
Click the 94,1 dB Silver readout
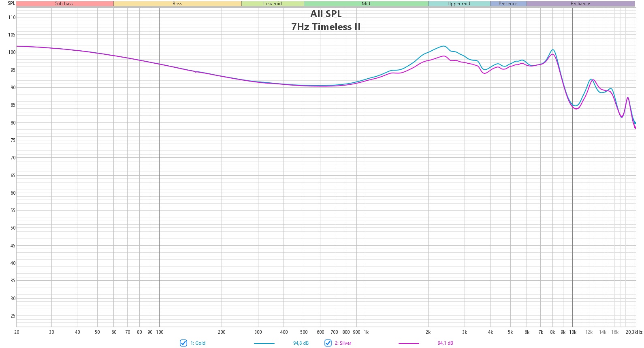pos(446,343)
